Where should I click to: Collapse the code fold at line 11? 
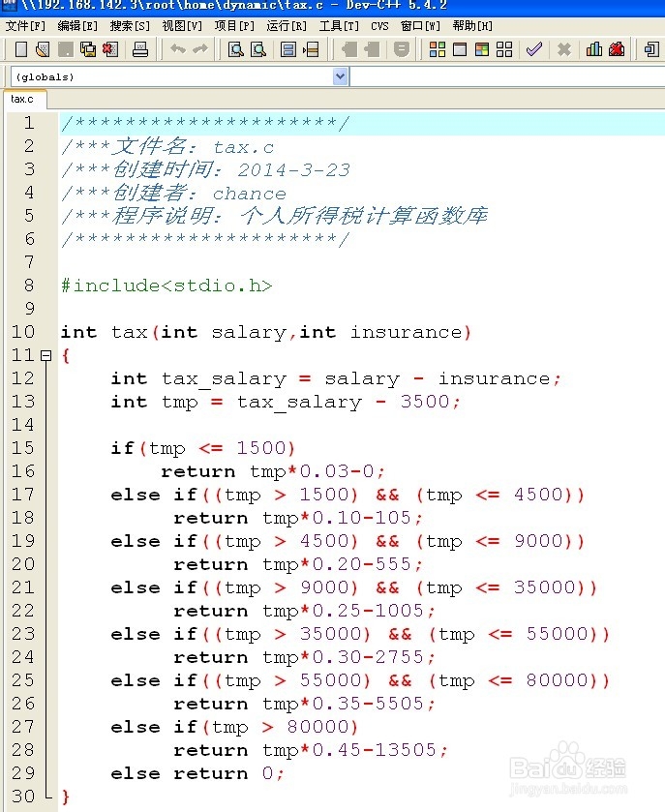[x=46, y=355]
